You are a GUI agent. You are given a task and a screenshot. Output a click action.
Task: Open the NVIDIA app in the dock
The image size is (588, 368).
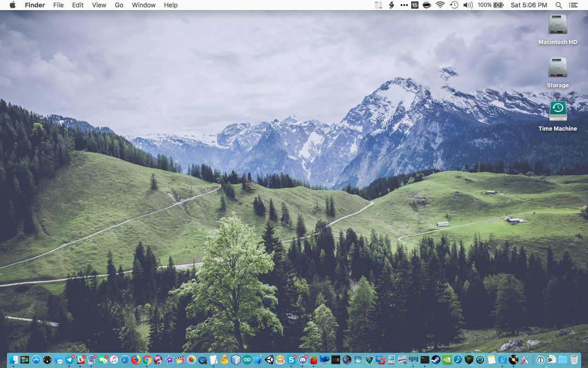pyautogui.click(x=447, y=360)
